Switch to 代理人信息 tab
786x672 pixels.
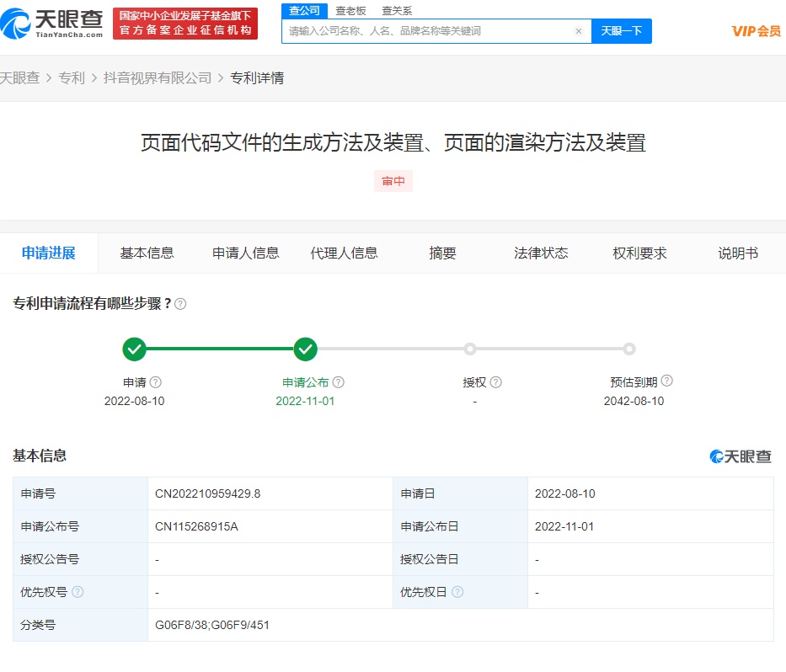(x=344, y=253)
